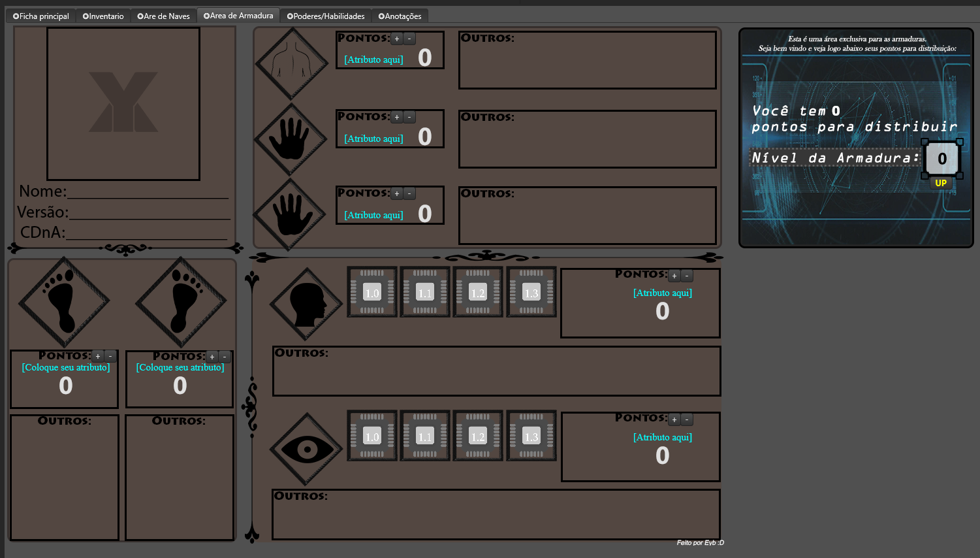Increase torso Pontos with plus button
Screen dimensions: 980x558
(x=397, y=39)
